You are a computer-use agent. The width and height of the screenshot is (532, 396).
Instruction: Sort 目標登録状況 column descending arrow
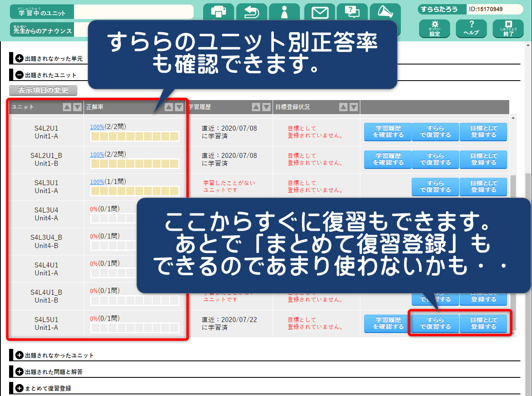coord(354,107)
